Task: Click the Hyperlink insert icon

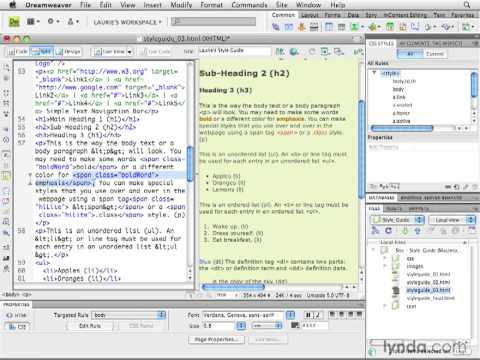Action: 276,27
